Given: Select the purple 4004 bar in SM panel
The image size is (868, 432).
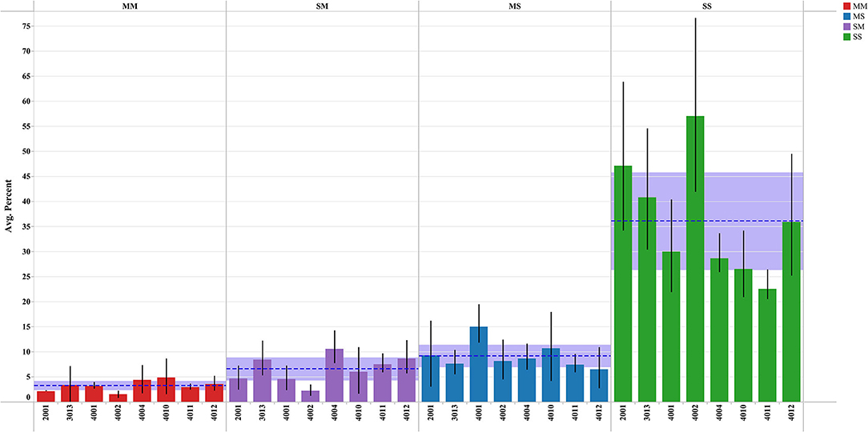Looking at the screenshot, I should [335, 375].
